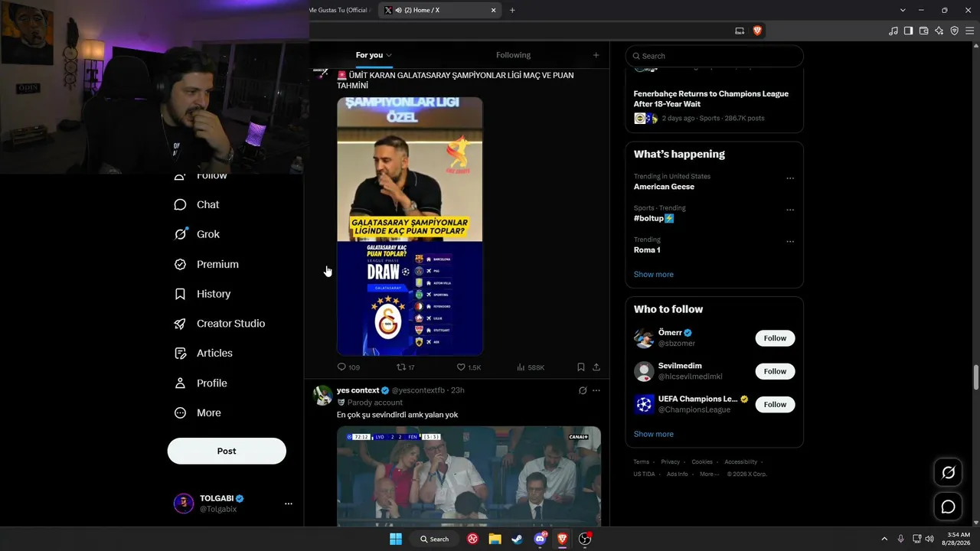Open the For you dropdown chevron
This screenshot has height=551, width=980.
pyautogui.click(x=389, y=55)
